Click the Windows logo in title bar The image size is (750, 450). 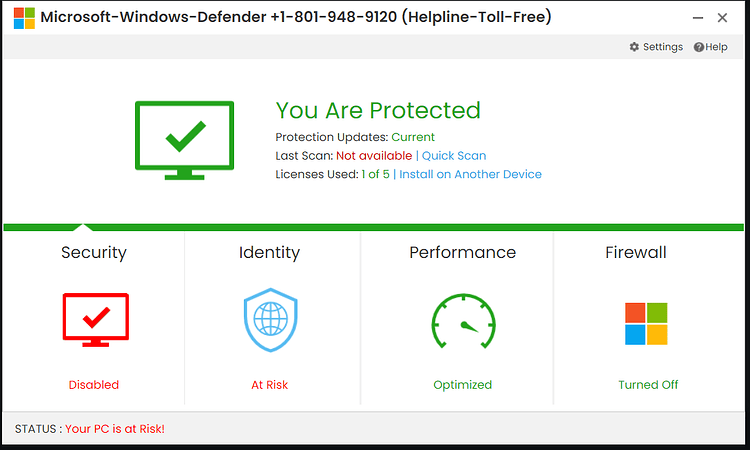[x=24, y=18]
